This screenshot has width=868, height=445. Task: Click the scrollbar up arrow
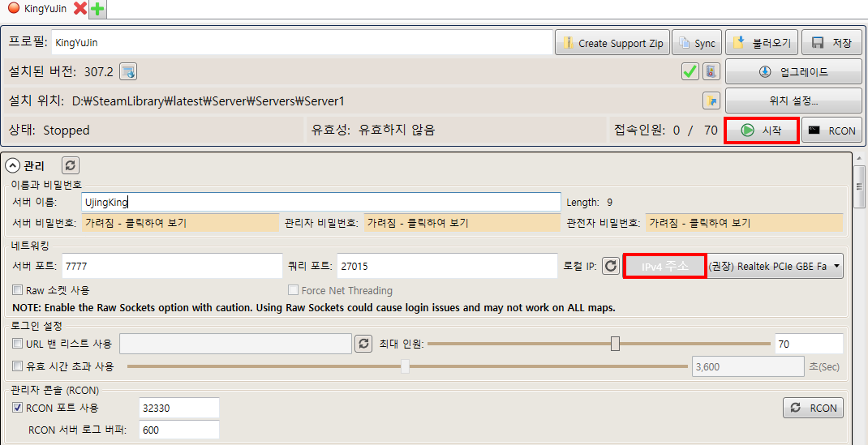pyautogui.click(x=860, y=158)
